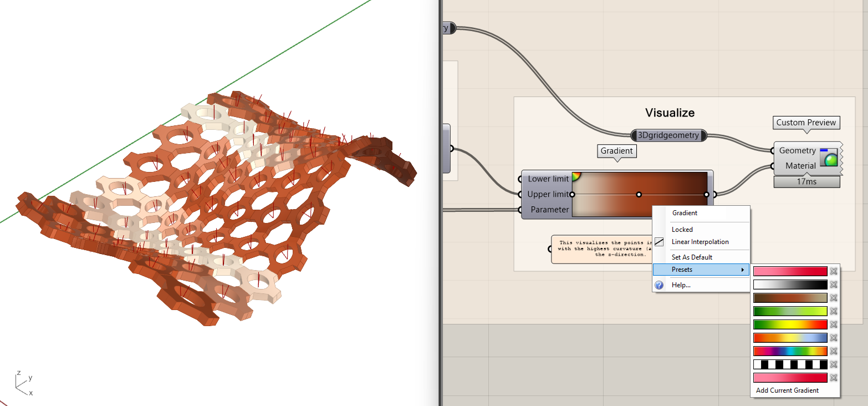The height and width of the screenshot is (406, 868).
Task: Click the middle gradient grip handle
Action: (x=639, y=195)
